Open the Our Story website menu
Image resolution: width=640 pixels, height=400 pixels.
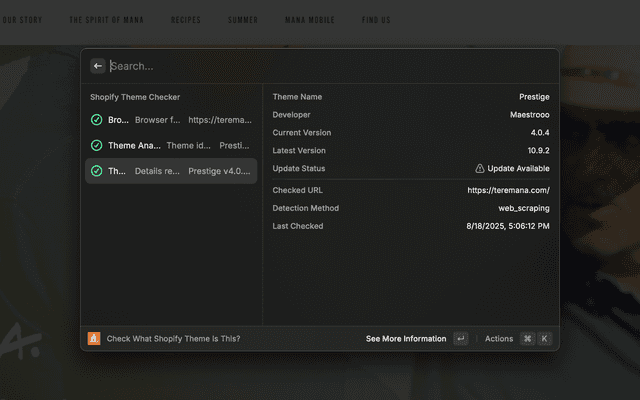[22, 20]
